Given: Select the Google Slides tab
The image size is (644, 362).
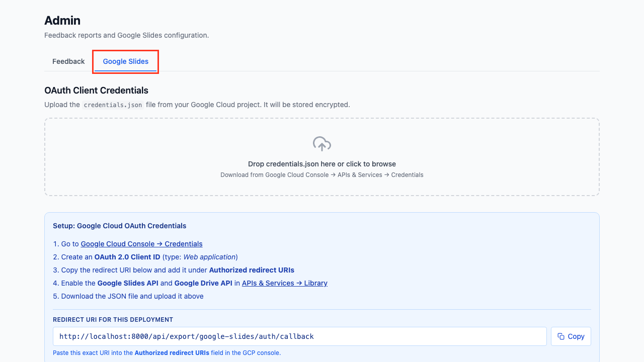Looking at the screenshot, I should coord(126,61).
